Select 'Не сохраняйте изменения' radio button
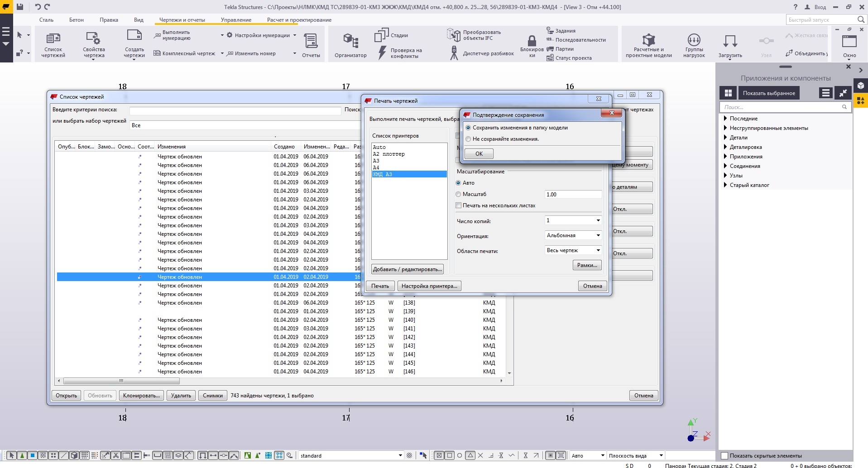The height and width of the screenshot is (468, 868). 469,139
